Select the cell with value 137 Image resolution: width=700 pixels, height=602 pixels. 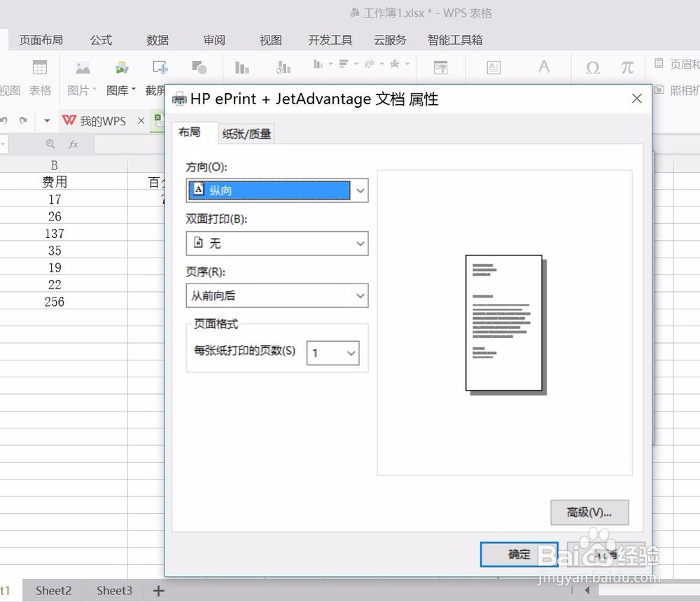tap(55, 233)
